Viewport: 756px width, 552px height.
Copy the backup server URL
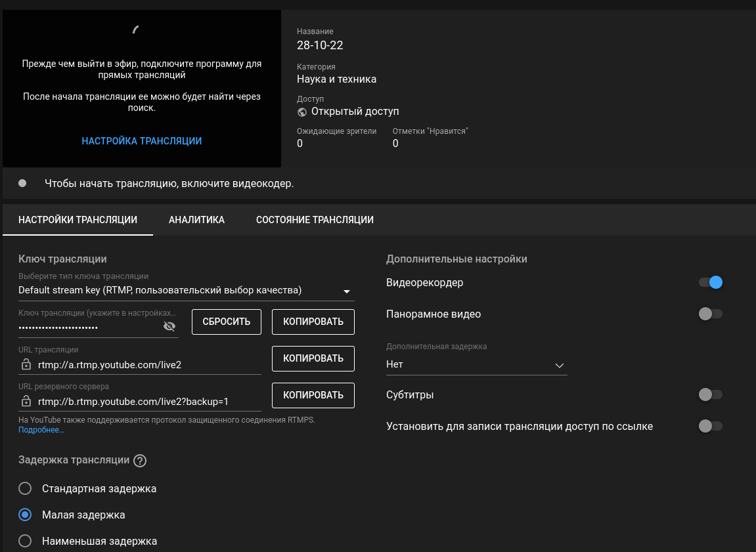point(313,395)
